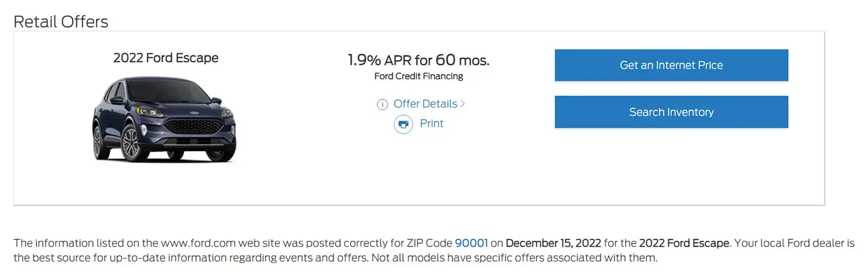868x279 pixels.
Task: Click the info icon beside Offer Details
Action: tap(382, 105)
